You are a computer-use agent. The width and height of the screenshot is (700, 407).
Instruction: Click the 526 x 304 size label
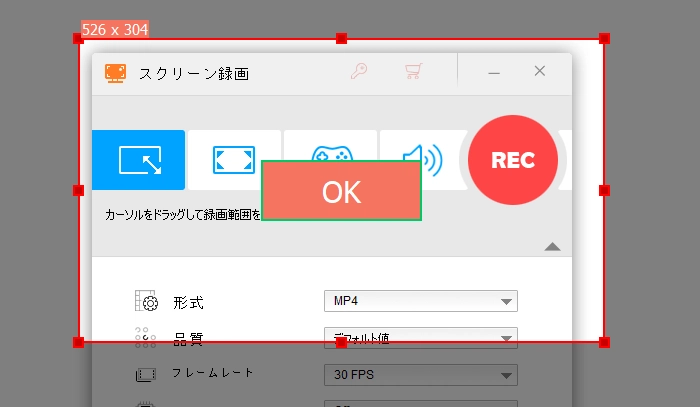[114, 29]
